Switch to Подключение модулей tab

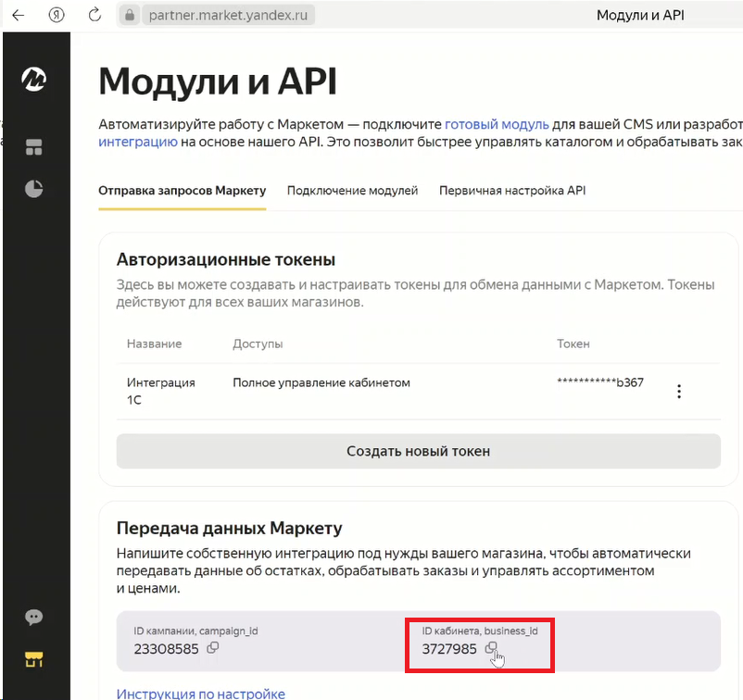pos(353,191)
